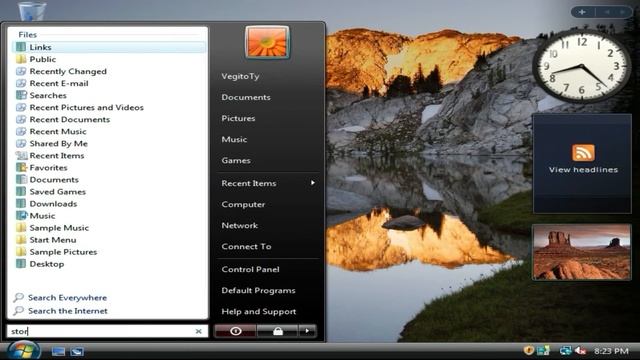Click the Public folder icon

click(x=21, y=59)
